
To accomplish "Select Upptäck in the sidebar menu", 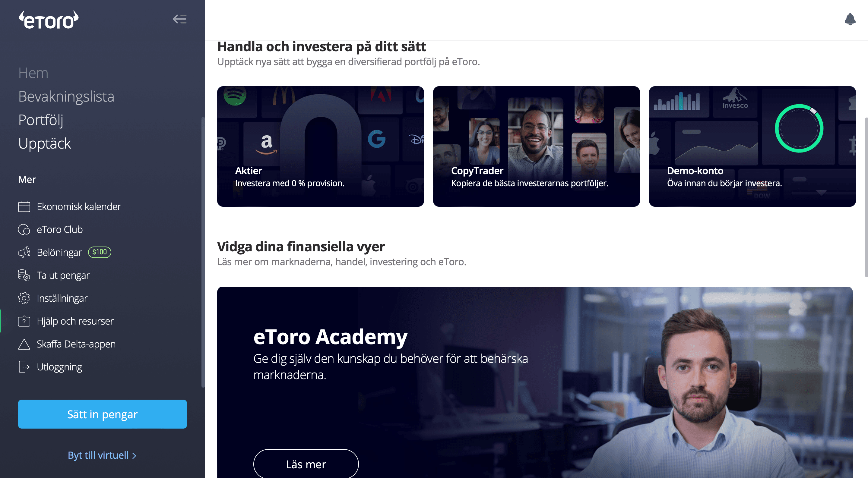I will click(x=44, y=143).
